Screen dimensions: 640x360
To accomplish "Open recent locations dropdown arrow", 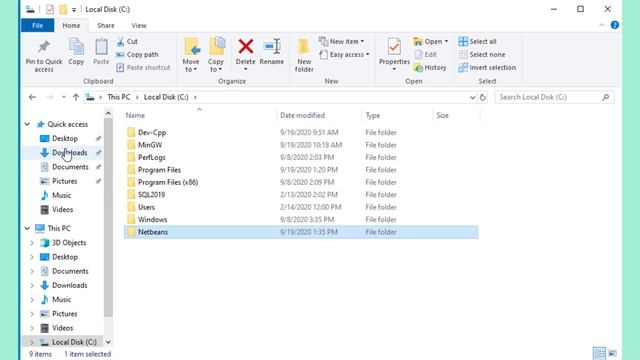I will pos(64,97).
